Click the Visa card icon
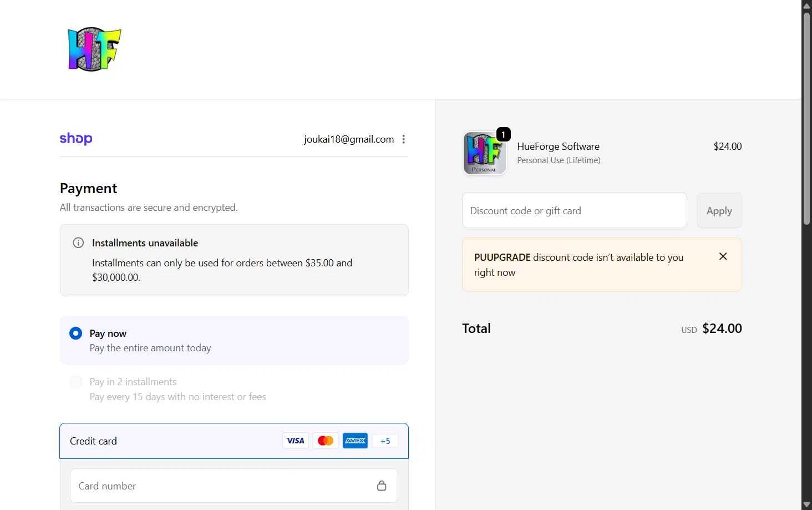Image resolution: width=812 pixels, height=510 pixels. 295,441
